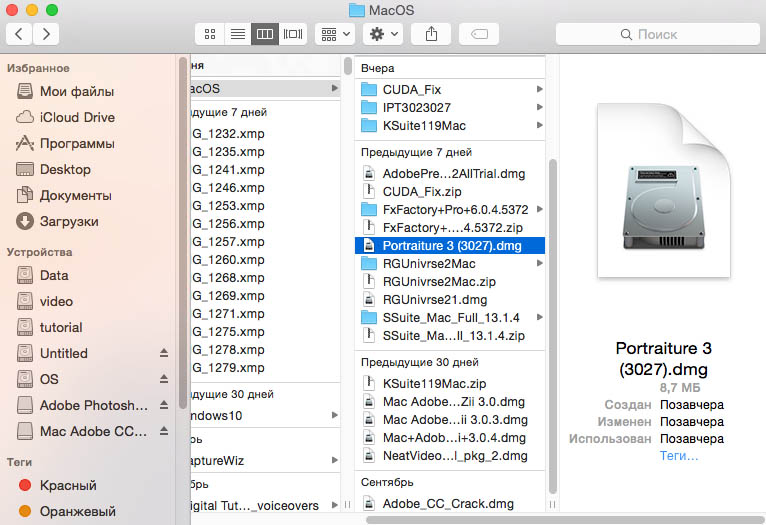Switch to icon view mode

[210, 34]
